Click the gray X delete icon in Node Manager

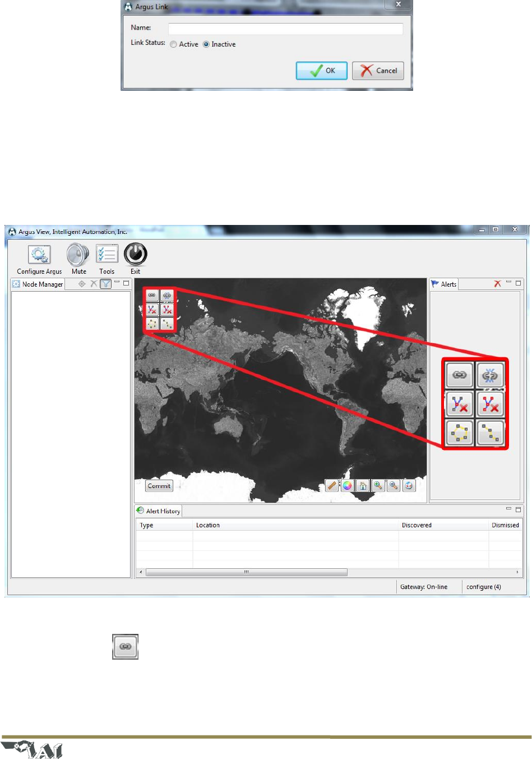click(x=94, y=284)
